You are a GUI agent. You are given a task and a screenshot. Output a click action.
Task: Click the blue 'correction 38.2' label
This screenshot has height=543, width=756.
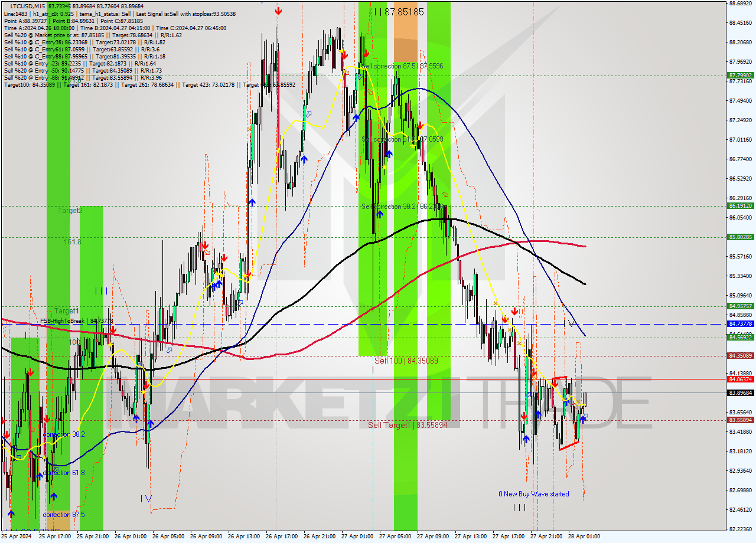click(64, 434)
